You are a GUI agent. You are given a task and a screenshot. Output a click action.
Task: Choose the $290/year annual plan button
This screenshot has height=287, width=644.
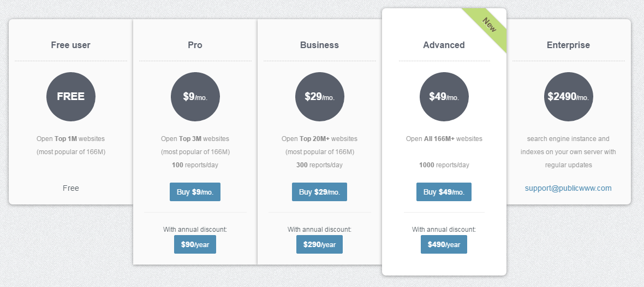click(320, 244)
